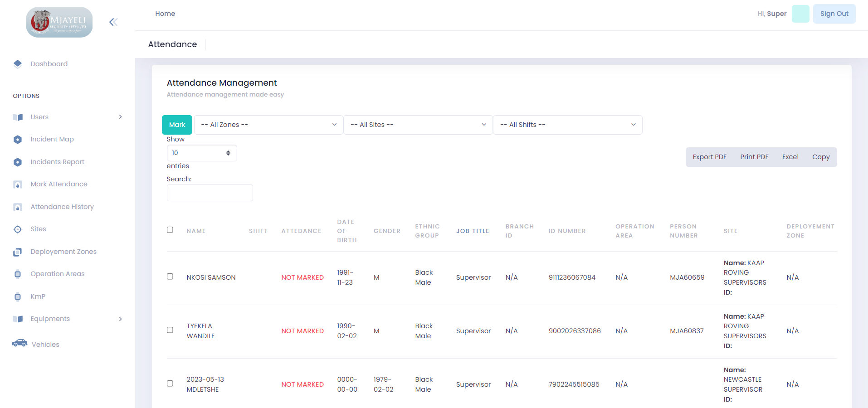Open the All Shifts dropdown
The image size is (868, 408).
pyautogui.click(x=567, y=125)
